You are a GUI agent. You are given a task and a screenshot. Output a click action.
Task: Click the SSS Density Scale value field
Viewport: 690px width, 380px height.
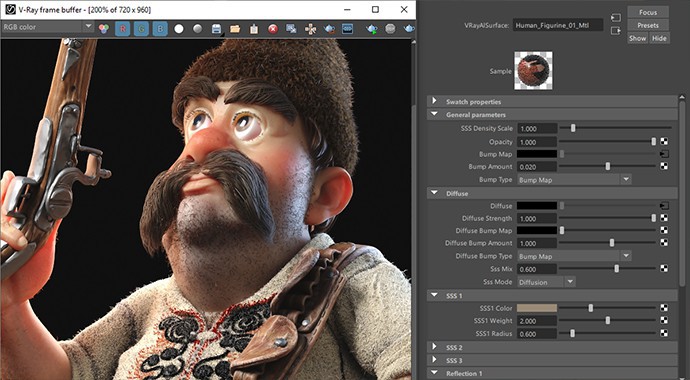537,128
